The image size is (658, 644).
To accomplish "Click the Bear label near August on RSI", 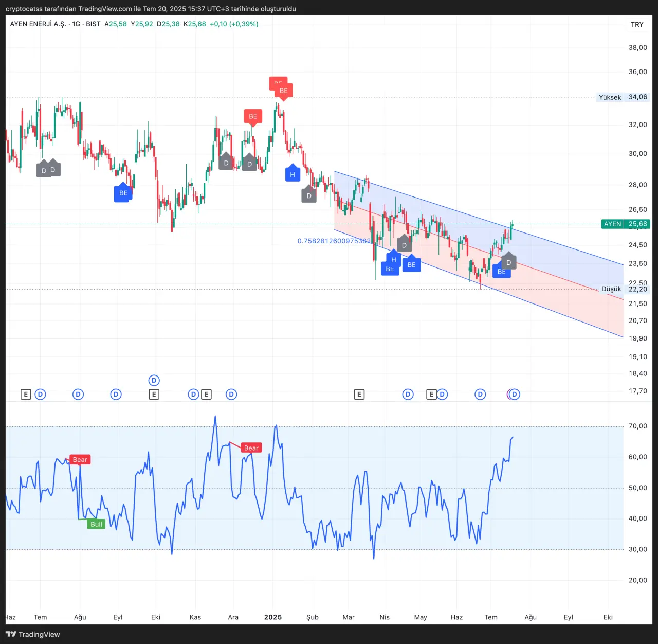I will (80, 460).
